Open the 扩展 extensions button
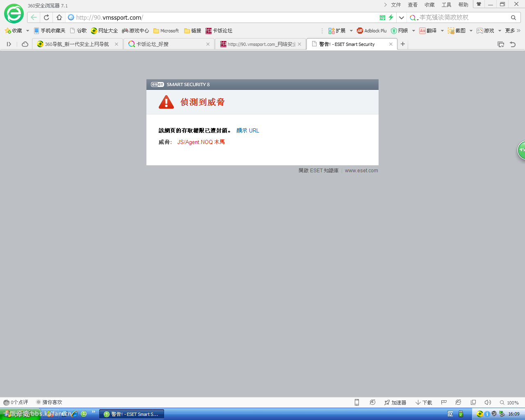The image size is (525, 420). click(x=337, y=31)
